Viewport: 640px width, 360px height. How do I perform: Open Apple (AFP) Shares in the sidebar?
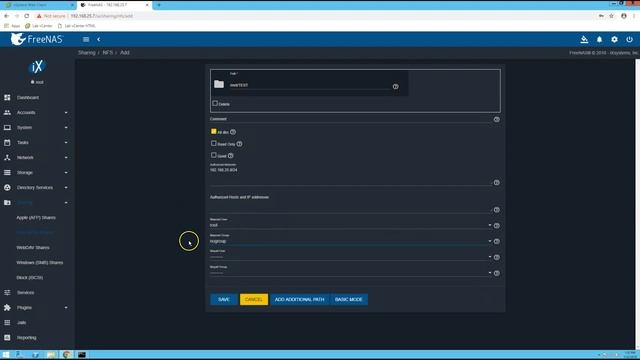point(36,218)
